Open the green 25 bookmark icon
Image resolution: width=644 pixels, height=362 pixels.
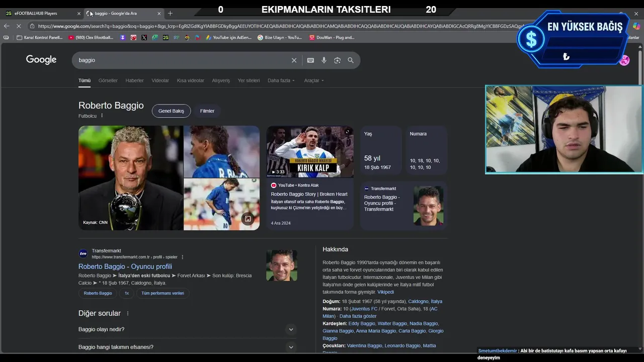click(166, 37)
